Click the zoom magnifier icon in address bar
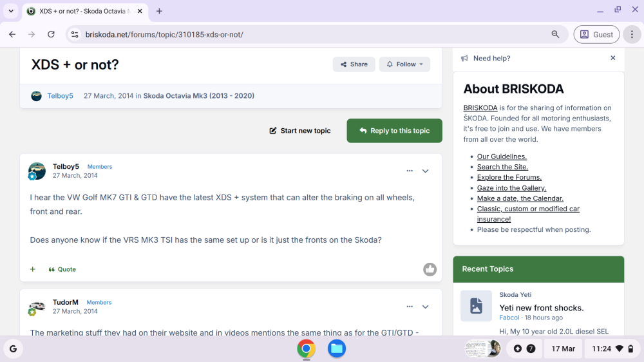This screenshot has height=362, width=644. pos(555,35)
